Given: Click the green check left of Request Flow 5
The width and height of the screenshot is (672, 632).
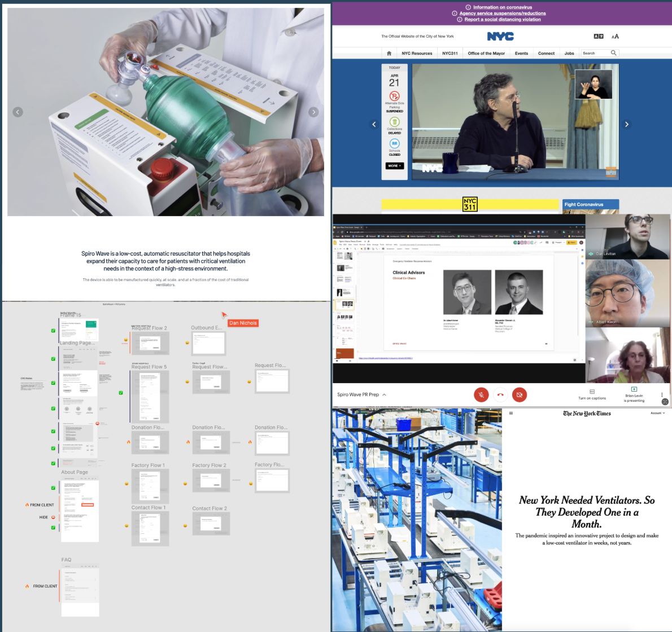Looking at the screenshot, I should click(121, 393).
